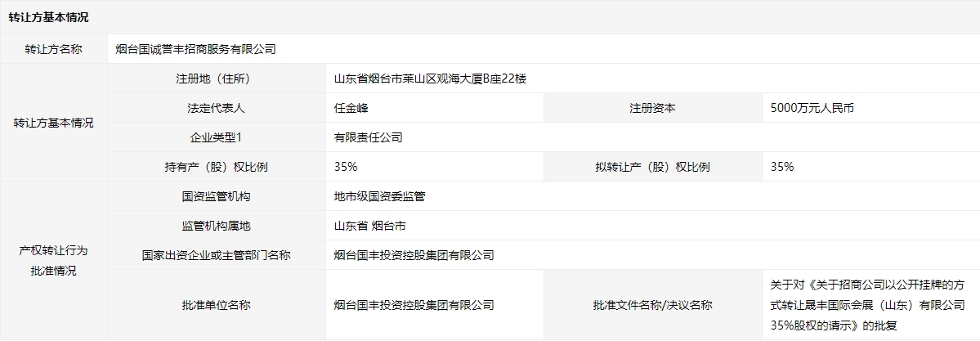Click legal representative name 任金峰
The height and width of the screenshot is (341, 980).
[x=353, y=108]
